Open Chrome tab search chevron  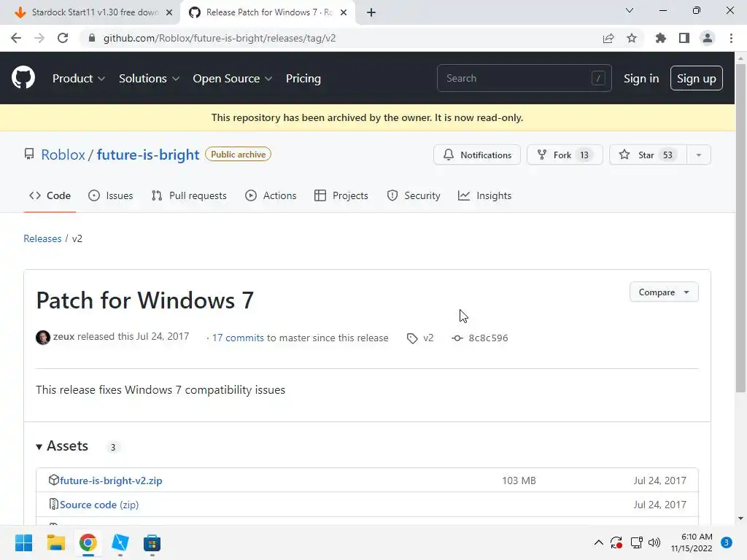(630, 10)
